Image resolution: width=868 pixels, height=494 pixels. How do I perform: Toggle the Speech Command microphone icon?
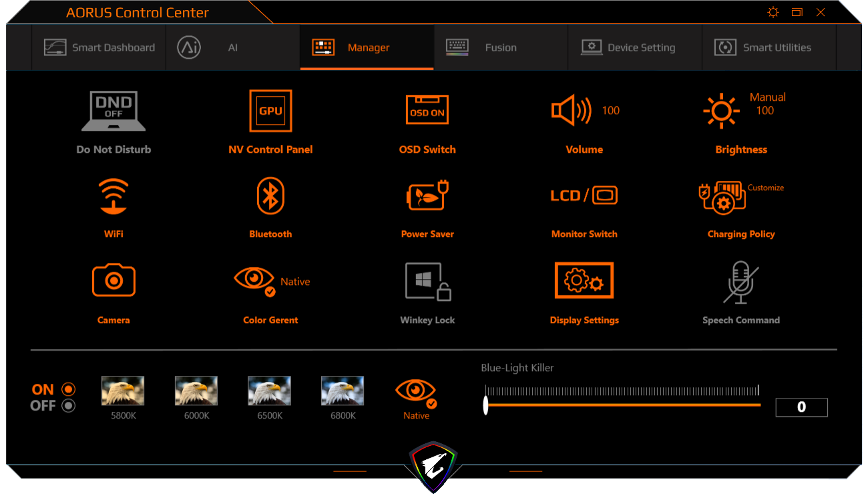(x=741, y=282)
